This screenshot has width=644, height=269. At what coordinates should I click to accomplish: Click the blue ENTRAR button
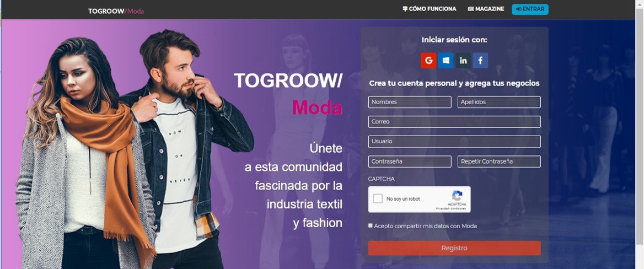[x=530, y=9]
